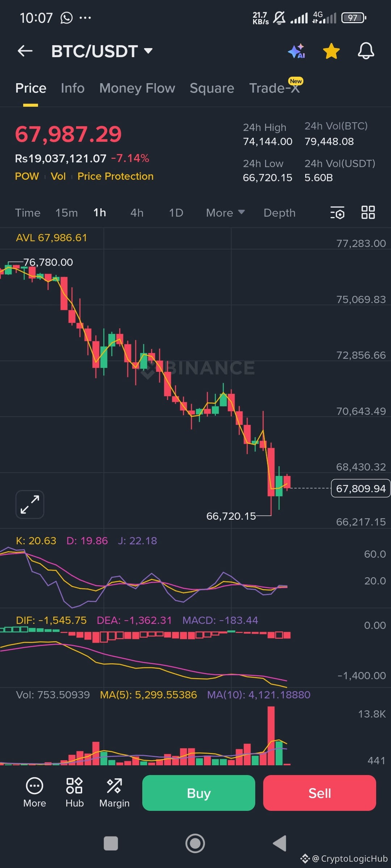Screen dimensions: 391x868
Task: Tap the Rs19,037,121.07 converted price
Action: [x=61, y=158]
